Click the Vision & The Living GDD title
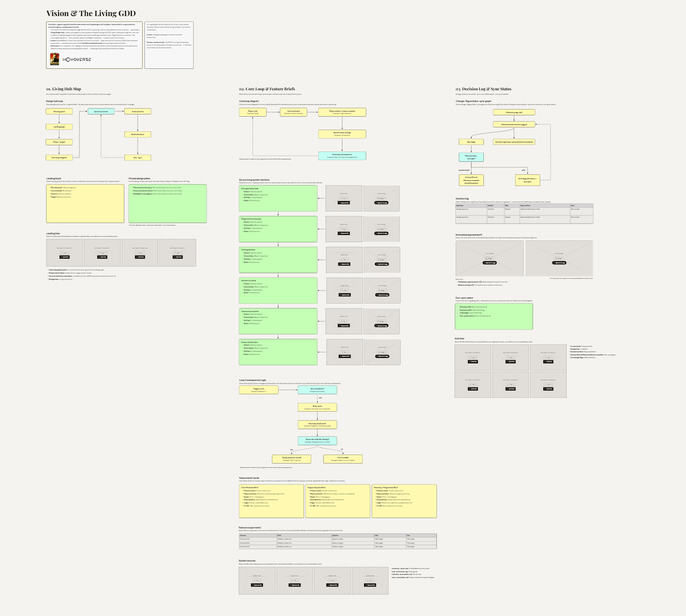The height and width of the screenshot is (616, 686). click(91, 13)
